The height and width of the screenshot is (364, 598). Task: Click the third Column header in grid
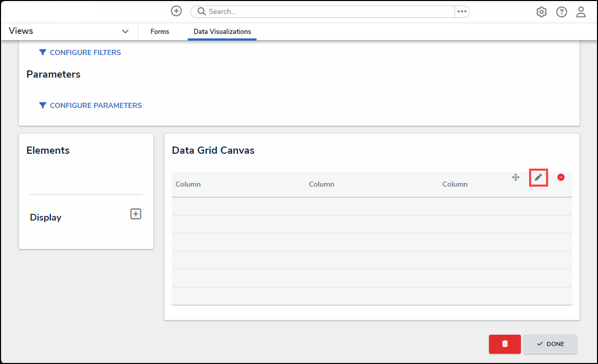[x=455, y=184]
